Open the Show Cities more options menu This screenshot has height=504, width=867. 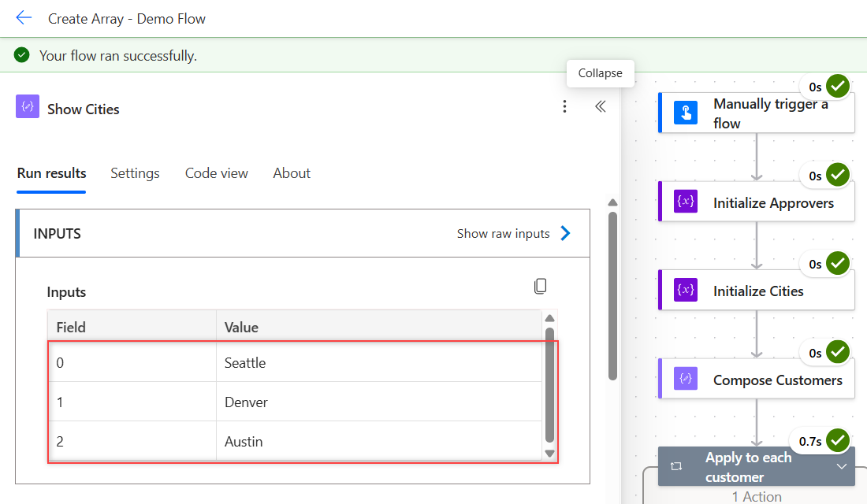pyautogui.click(x=564, y=106)
